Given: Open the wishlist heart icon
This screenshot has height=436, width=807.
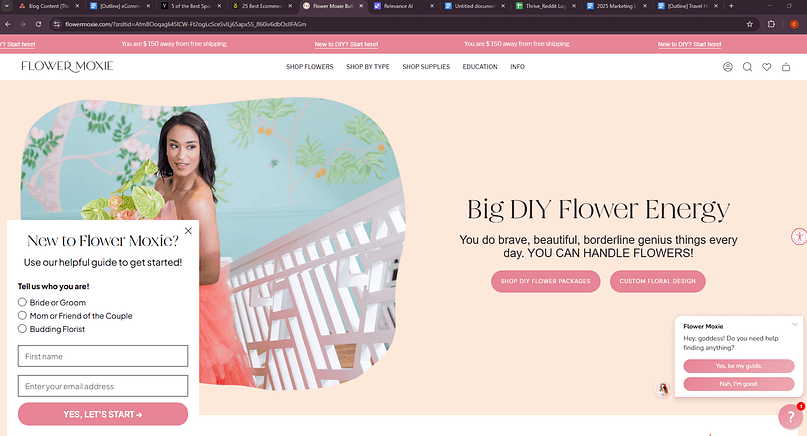Looking at the screenshot, I should pos(766,67).
